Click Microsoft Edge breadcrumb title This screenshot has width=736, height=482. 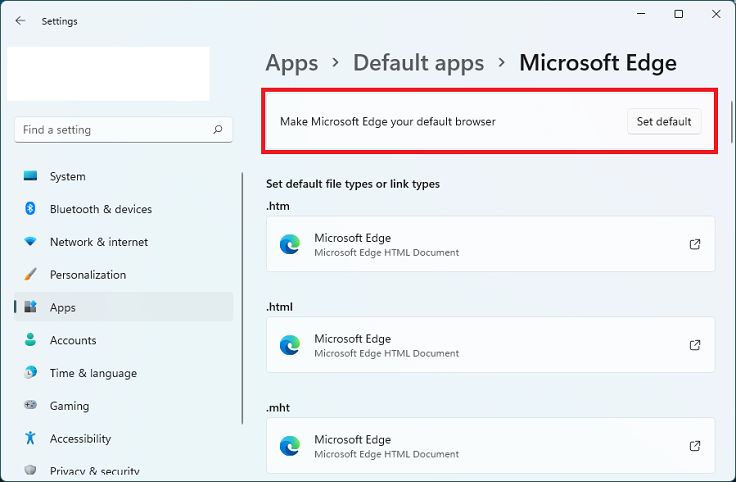(x=598, y=63)
